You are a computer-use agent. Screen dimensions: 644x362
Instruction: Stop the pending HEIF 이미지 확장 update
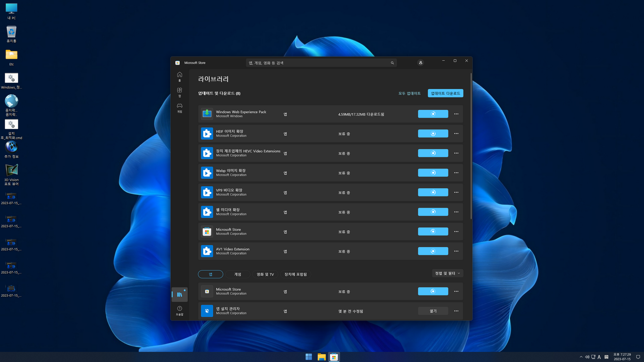[433, 133]
